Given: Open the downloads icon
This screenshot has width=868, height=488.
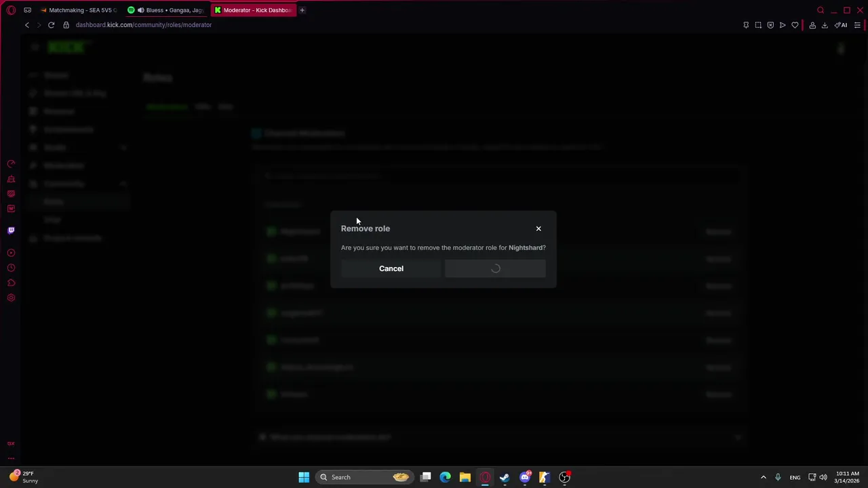Looking at the screenshot, I should 825,25.
